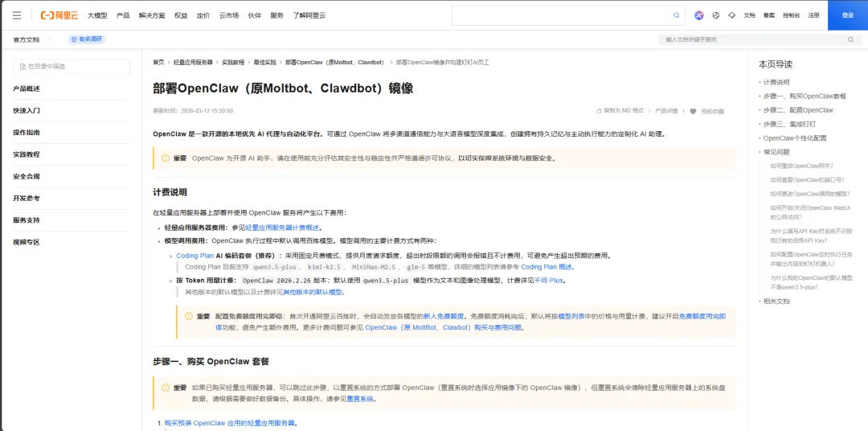Open the 新人免费额度 link
The height and width of the screenshot is (431, 868).
point(444,316)
